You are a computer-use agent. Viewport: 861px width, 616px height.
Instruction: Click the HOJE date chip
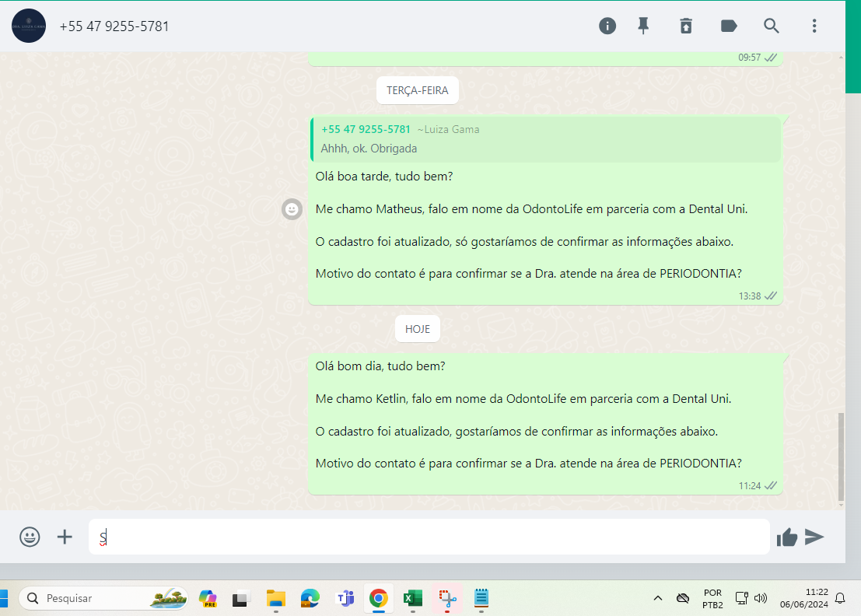pyautogui.click(x=418, y=329)
